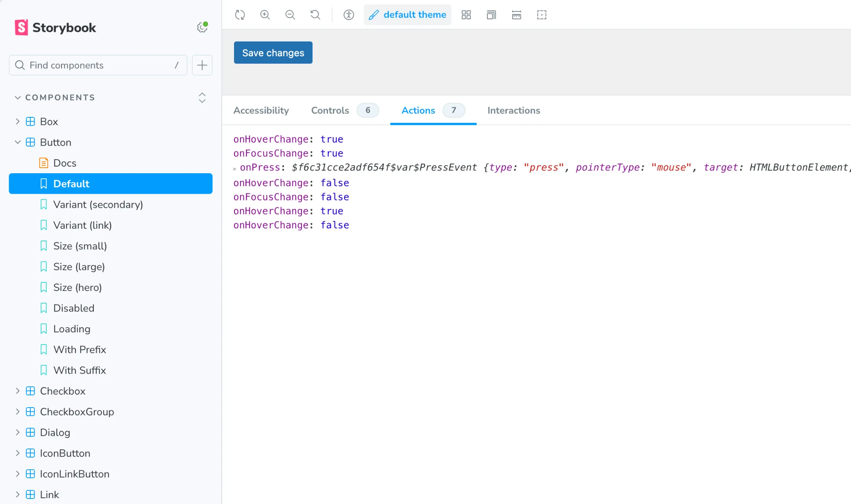
Task: Click the remount component reload icon
Action: pyautogui.click(x=240, y=15)
